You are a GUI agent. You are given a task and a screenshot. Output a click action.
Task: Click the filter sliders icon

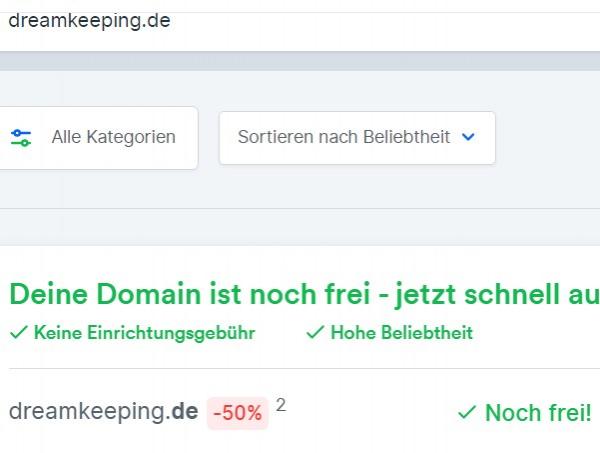point(21,138)
